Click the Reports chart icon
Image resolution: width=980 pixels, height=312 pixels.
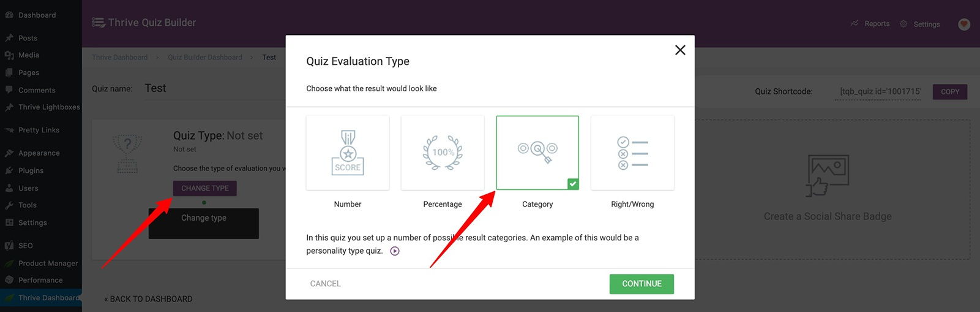(x=855, y=23)
